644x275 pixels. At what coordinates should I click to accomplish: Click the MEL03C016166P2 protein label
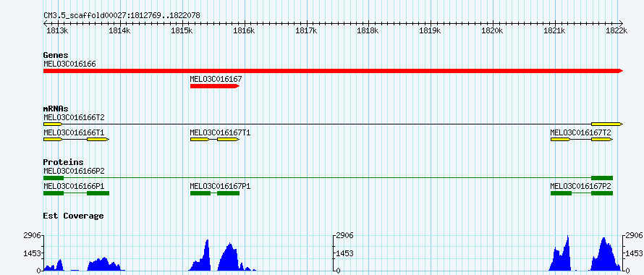[x=74, y=171]
